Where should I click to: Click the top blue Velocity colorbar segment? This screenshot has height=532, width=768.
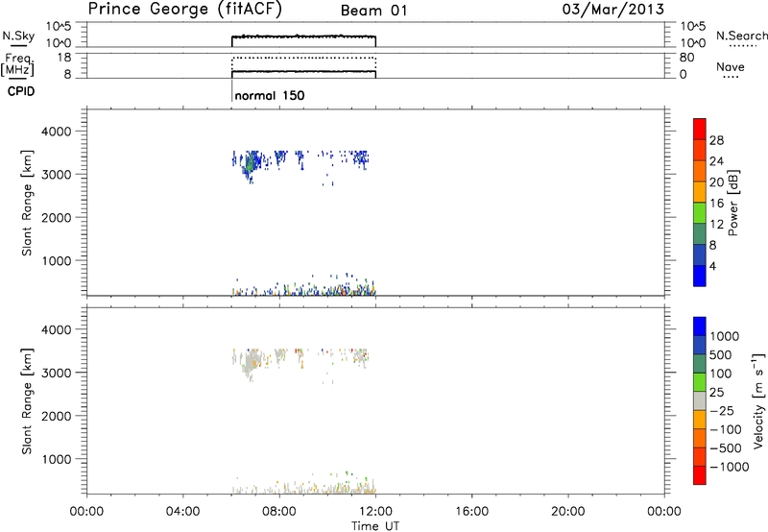tap(700, 326)
